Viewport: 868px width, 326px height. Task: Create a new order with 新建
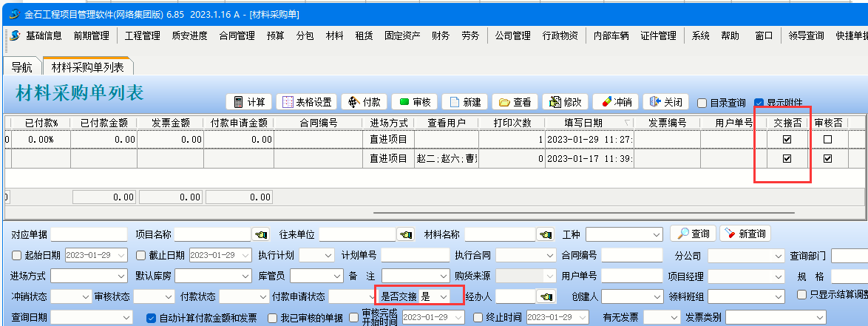(x=465, y=102)
